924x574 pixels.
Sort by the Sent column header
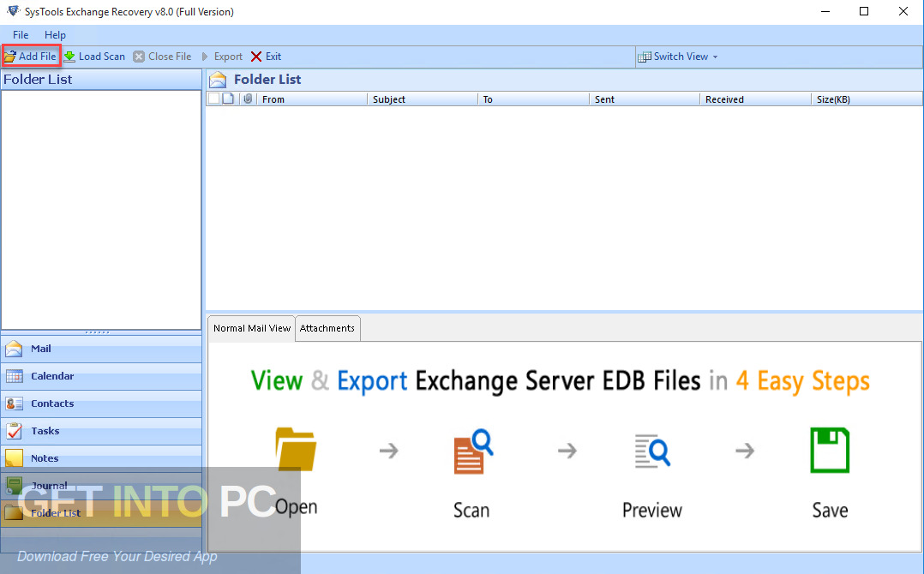click(645, 99)
